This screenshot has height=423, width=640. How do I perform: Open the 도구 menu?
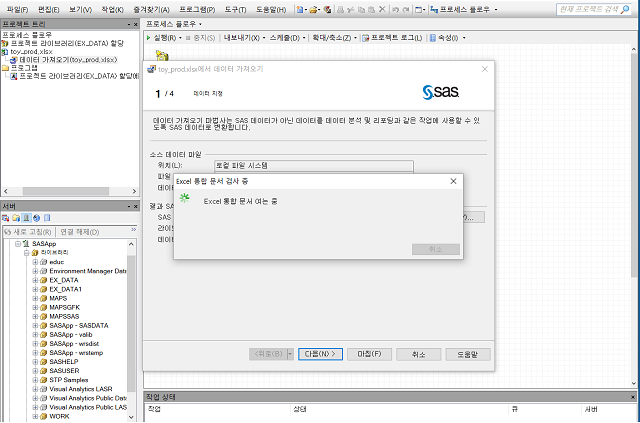pyautogui.click(x=235, y=9)
